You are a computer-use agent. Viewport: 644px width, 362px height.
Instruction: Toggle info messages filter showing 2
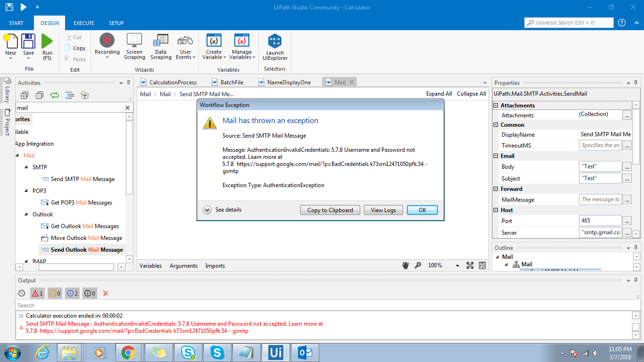coord(72,293)
